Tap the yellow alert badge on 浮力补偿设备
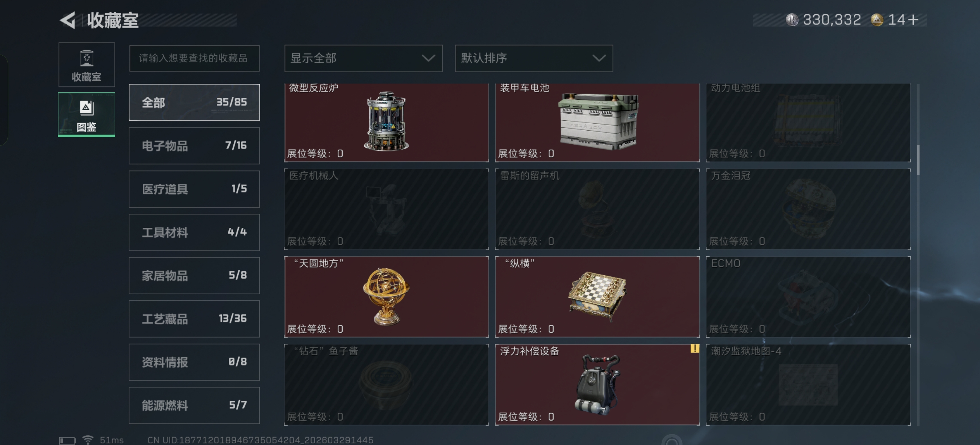Screen dimensions: 980x445 click(695, 349)
